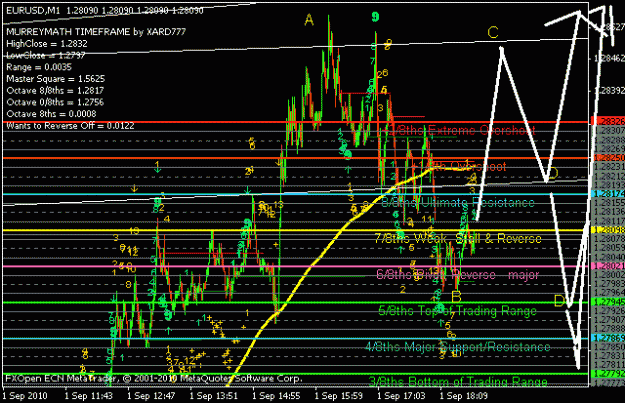Screen dimensions: 625x403
Task: Select the 'Range = 0.0035' line
Action: pos(39,67)
